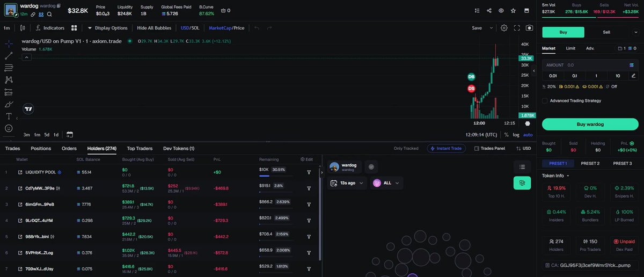
Task: Switch bubble panel to list view
Action: tap(522, 167)
